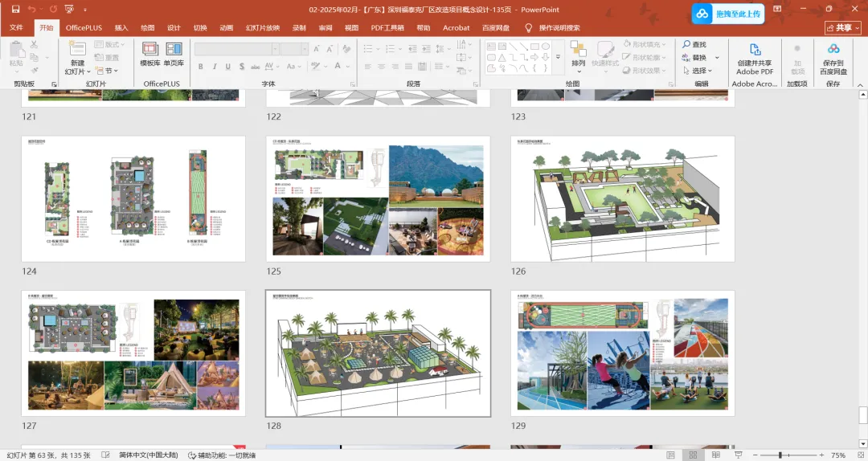Expand the shapes gallery more arrow
The height and width of the screenshot is (461, 868).
click(558, 58)
